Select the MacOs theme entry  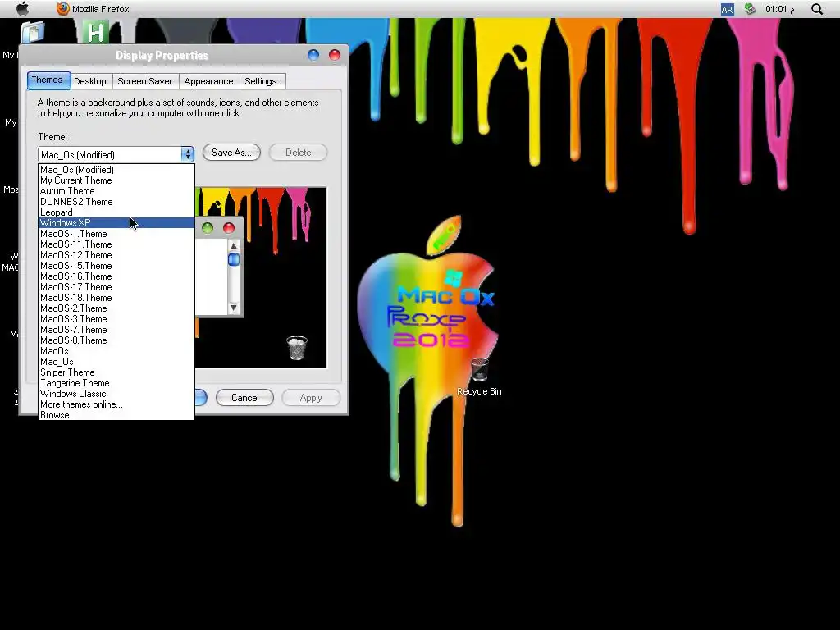[x=116, y=351]
